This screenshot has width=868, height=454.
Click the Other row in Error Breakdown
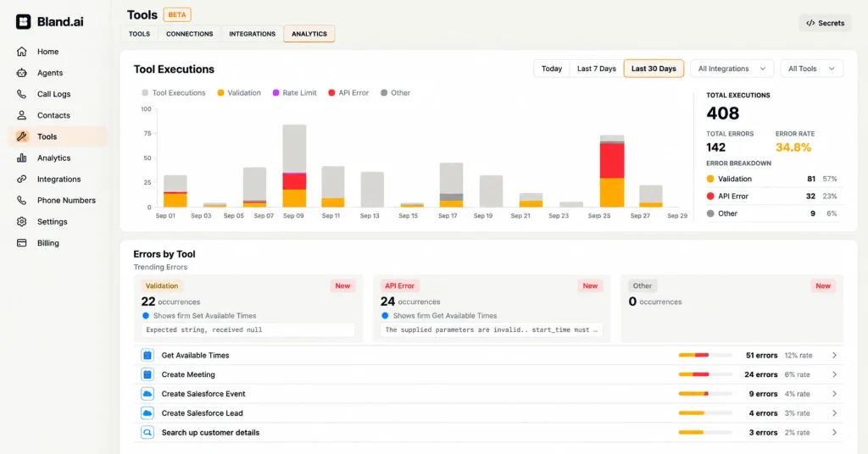coord(775,213)
